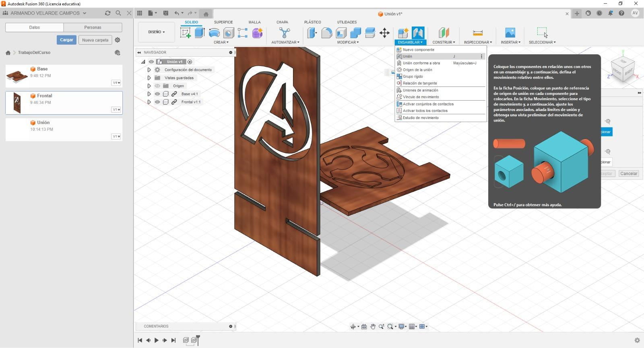Open version dropdown V4 for Base
This screenshot has width=644, height=348.
coord(116,83)
